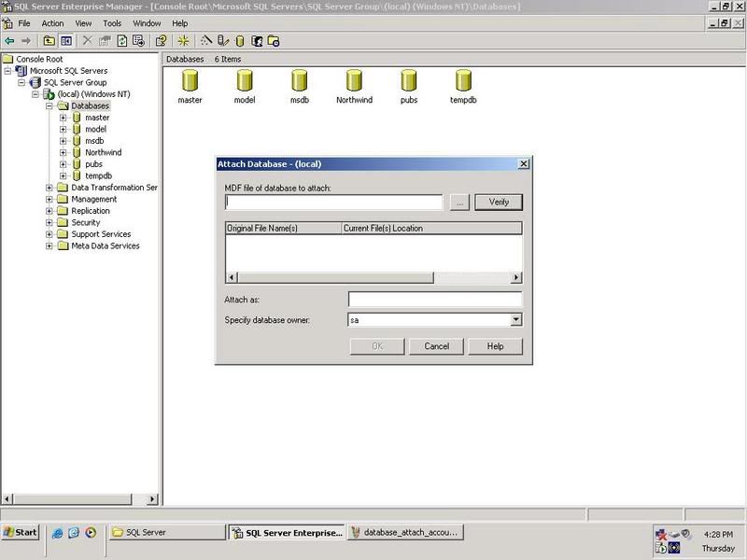Click the Help question-mark toolbar icon
This screenshot has height=560, width=747.
[161, 41]
